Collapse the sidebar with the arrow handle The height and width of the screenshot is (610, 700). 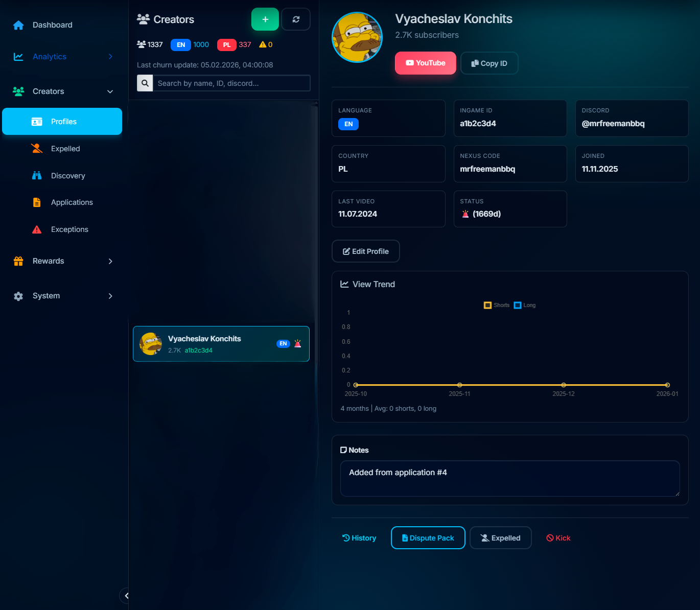pyautogui.click(x=126, y=596)
